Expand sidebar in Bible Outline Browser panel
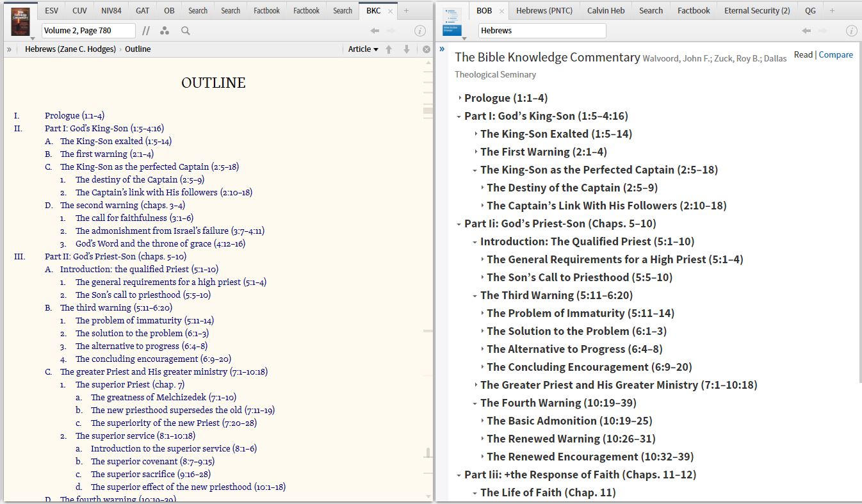Image resolution: width=862 pixels, height=504 pixels. 442,49
